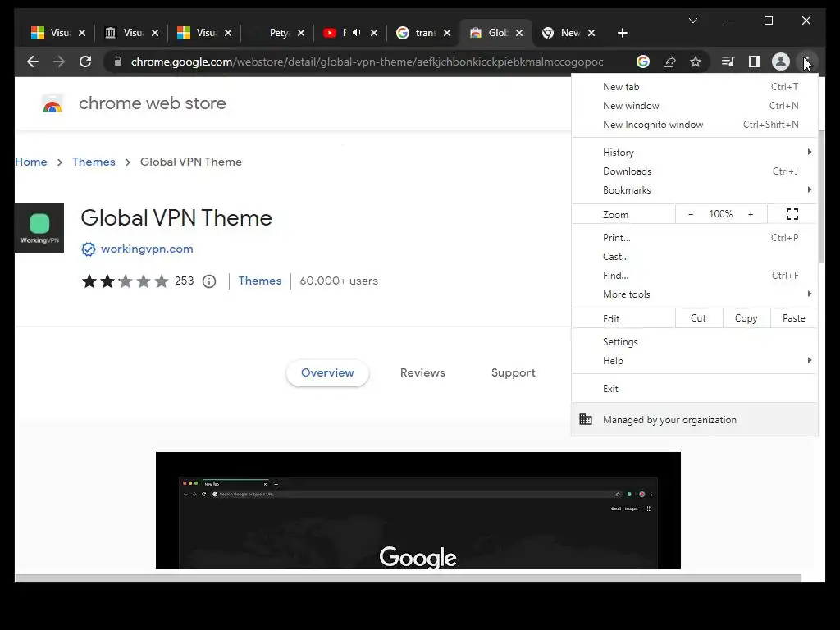Enter fullscreen via zoom menu icon

(x=792, y=214)
